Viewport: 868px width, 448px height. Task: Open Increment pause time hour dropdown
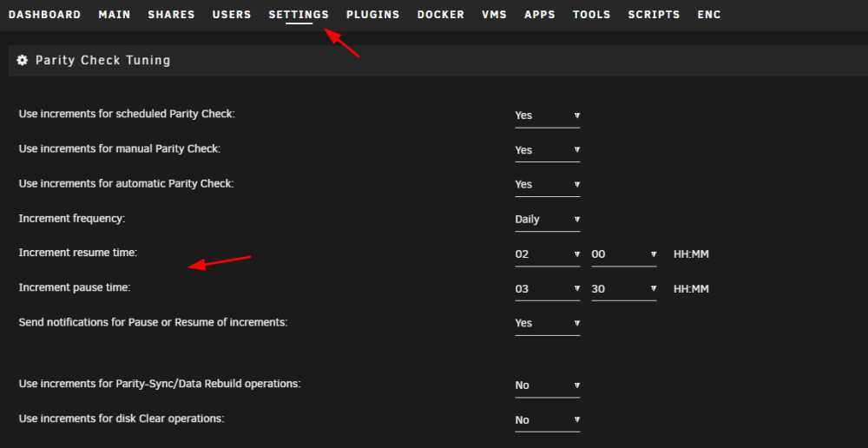pos(548,289)
